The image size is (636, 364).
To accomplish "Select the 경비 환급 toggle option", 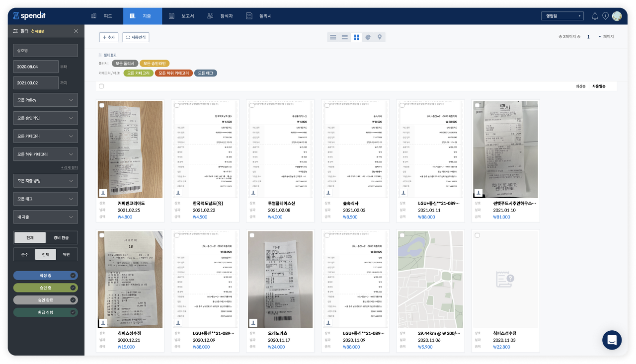I will tap(62, 237).
